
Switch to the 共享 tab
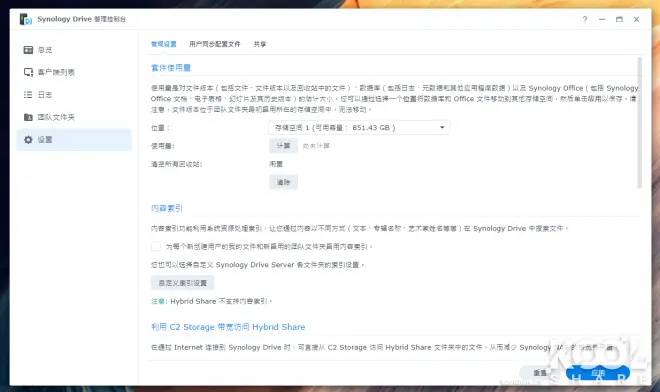pos(260,44)
